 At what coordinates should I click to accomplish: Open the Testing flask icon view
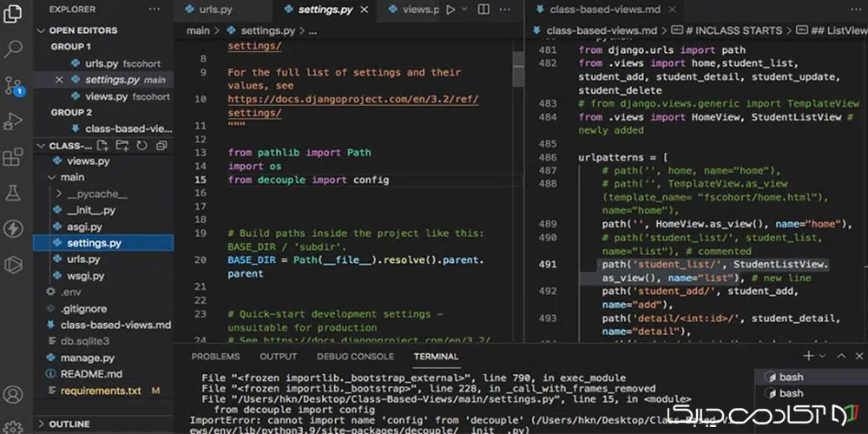13,192
